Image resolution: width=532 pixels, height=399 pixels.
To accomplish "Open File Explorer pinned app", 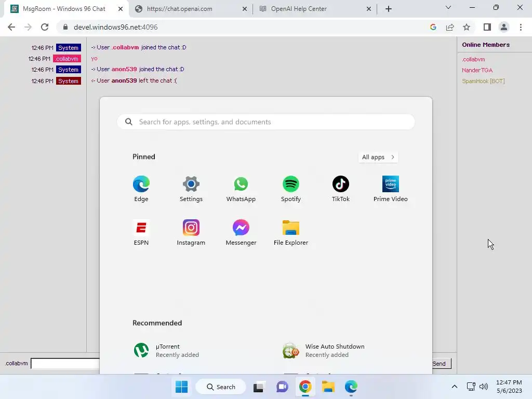I will (x=291, y=233).
